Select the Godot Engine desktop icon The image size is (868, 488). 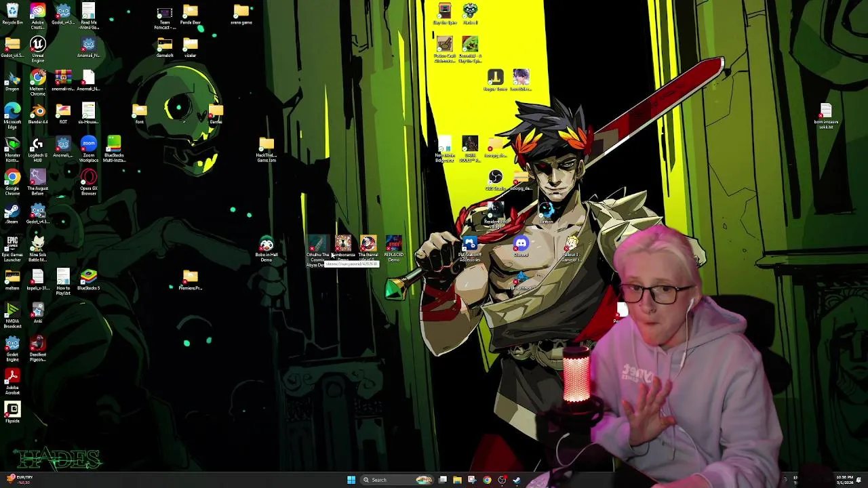coord(12,348)
